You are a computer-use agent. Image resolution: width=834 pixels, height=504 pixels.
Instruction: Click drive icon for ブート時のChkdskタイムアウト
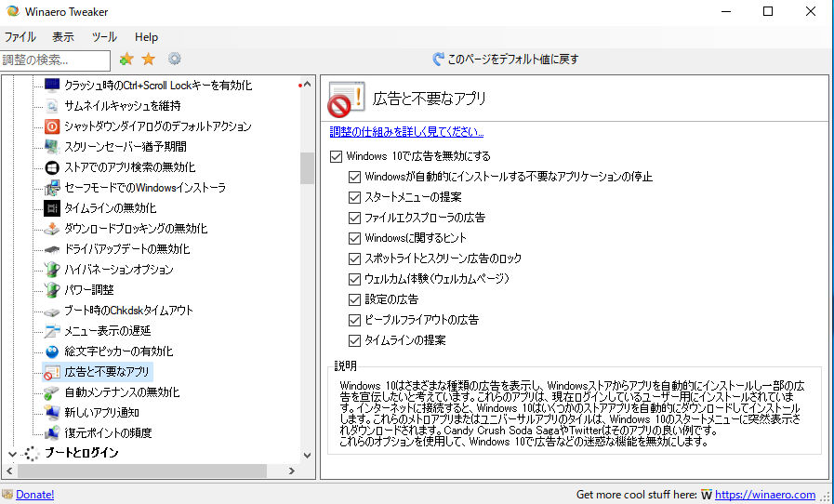51,311
